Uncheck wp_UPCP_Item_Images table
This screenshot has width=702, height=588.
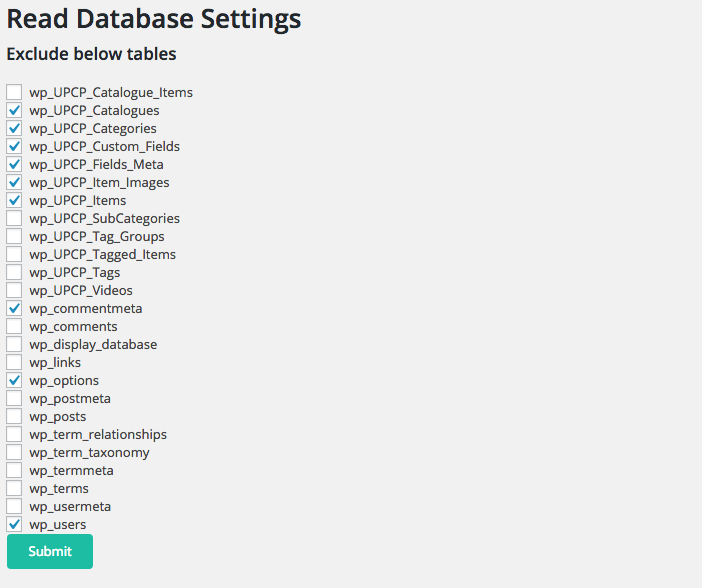(x=14, y=182)
